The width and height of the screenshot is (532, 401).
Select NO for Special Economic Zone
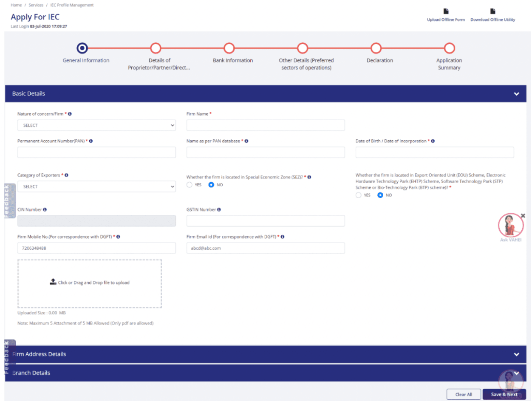[211, 185]
